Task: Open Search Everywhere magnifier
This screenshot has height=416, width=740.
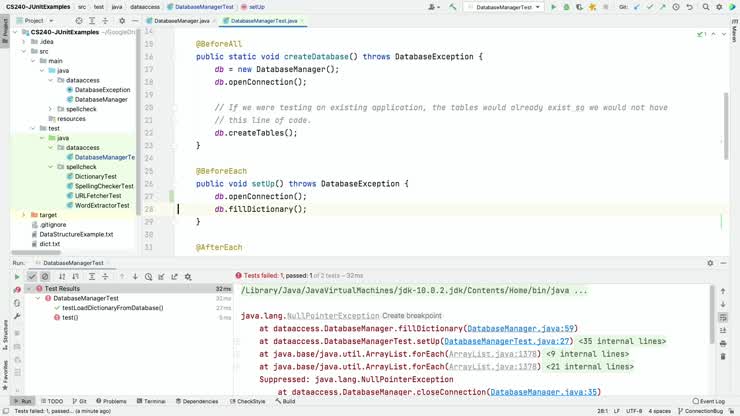Action: (x=706, y=7)
